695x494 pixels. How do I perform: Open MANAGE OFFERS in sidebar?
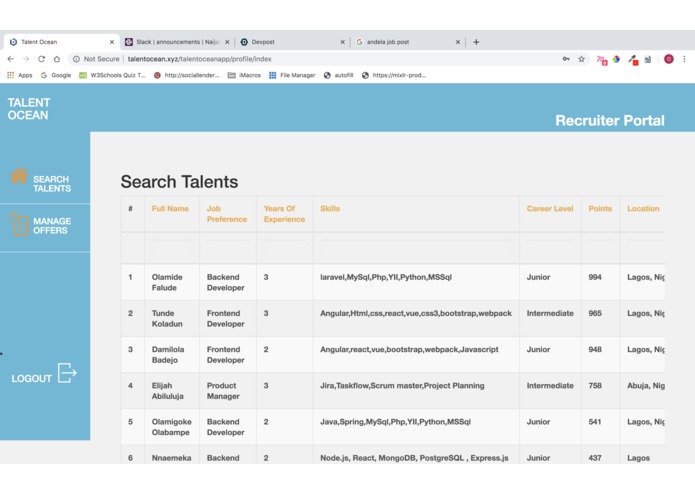point(52,226)
